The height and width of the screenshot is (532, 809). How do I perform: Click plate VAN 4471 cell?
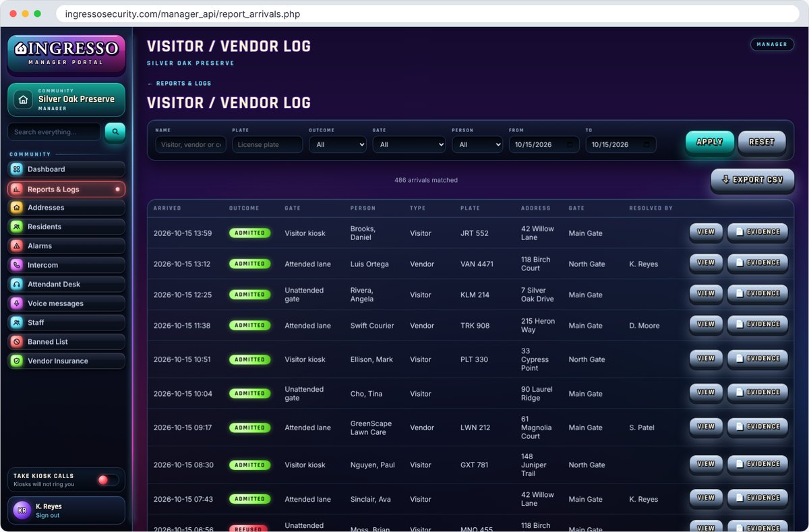478,264
